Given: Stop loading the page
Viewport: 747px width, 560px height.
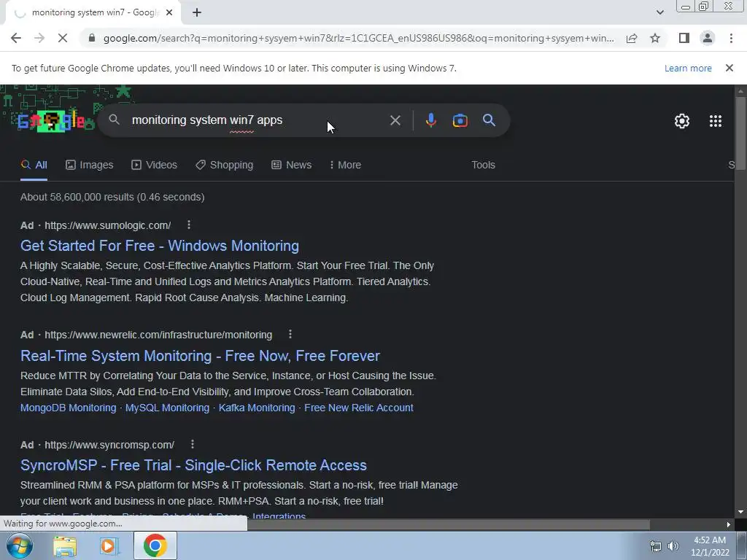Looking at the screenshot, I should pos(63,38).
